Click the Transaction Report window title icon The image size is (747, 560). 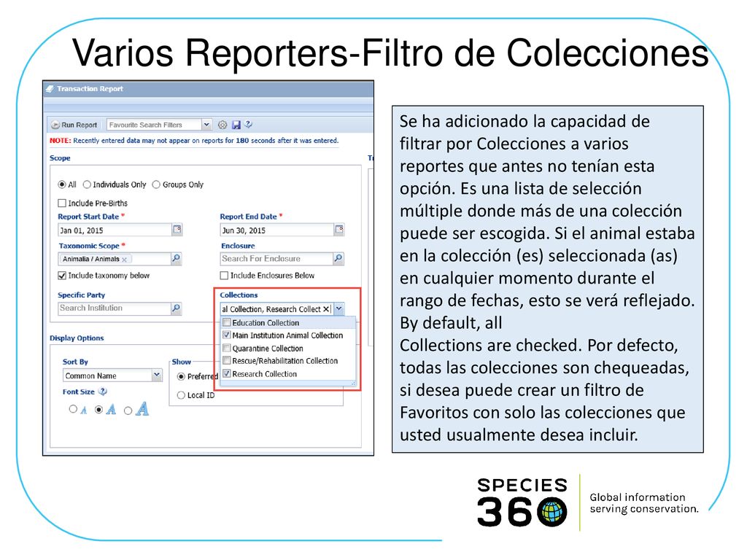click(50, 88)
